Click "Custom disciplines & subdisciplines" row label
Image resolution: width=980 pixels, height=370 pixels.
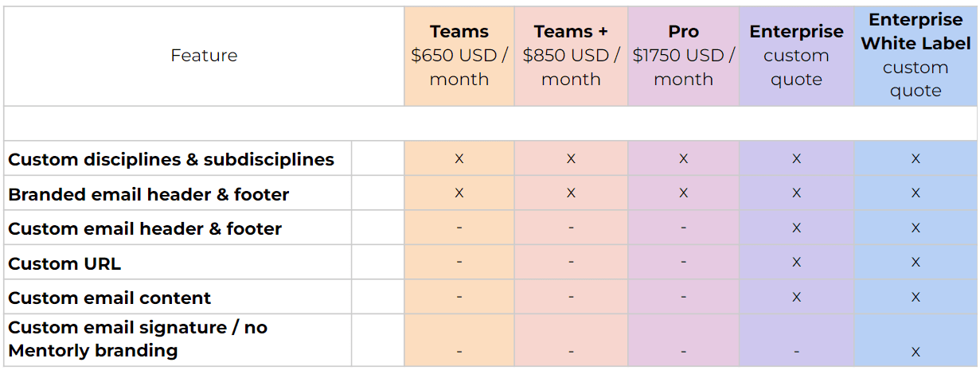click(171, 159)
